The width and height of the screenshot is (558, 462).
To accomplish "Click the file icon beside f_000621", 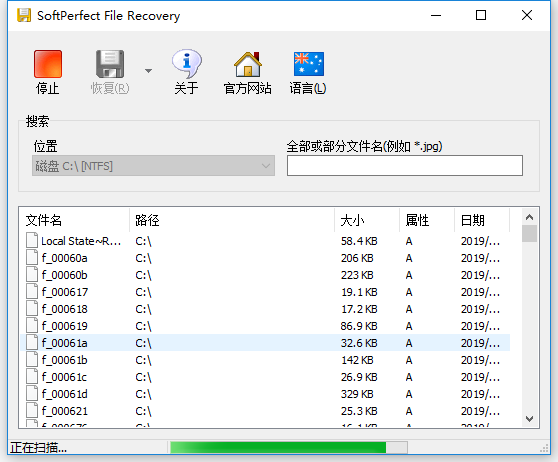I will 32,410.
